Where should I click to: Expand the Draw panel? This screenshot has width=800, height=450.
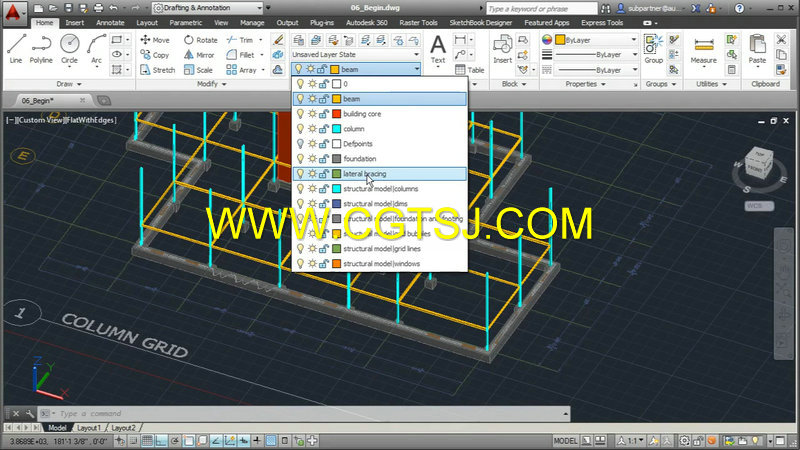[68, 84]
